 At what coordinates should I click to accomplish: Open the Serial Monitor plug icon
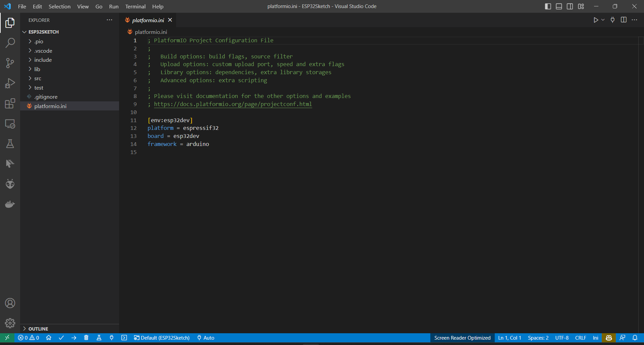tap(111, 338)
